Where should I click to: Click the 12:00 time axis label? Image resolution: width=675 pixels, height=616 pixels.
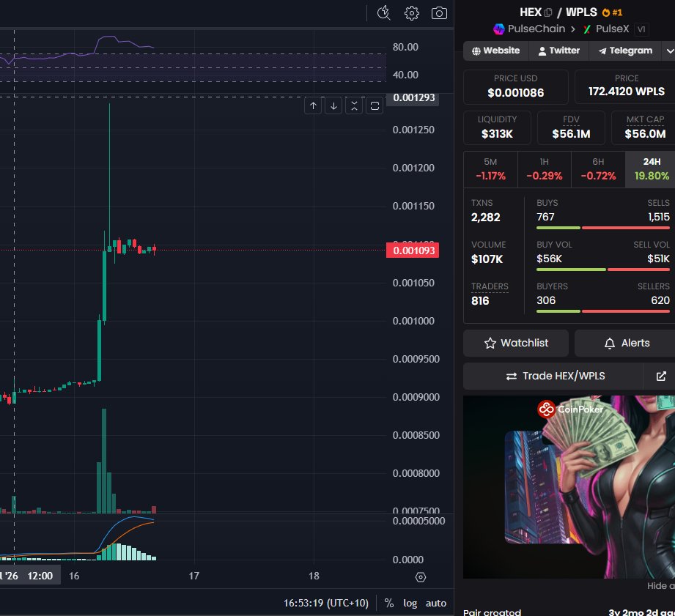(x=40, y=576)
